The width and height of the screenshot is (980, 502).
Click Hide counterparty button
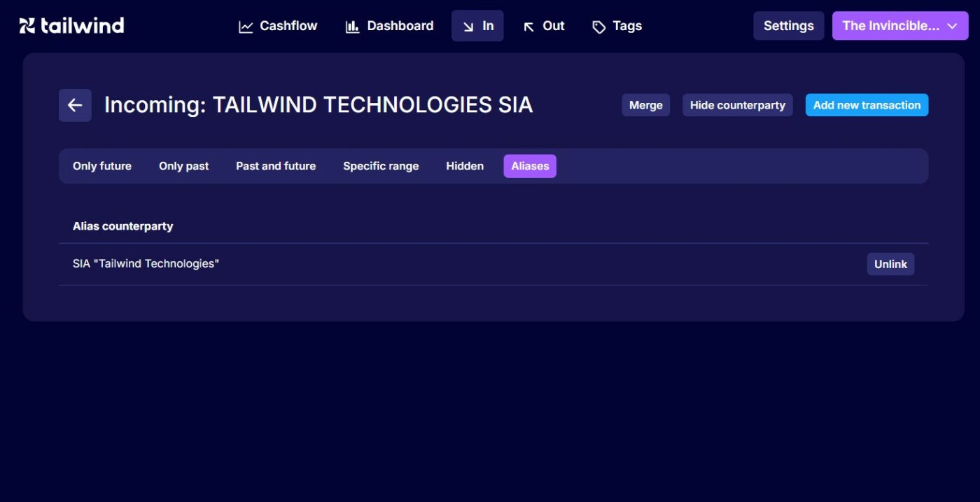(738, 105)
